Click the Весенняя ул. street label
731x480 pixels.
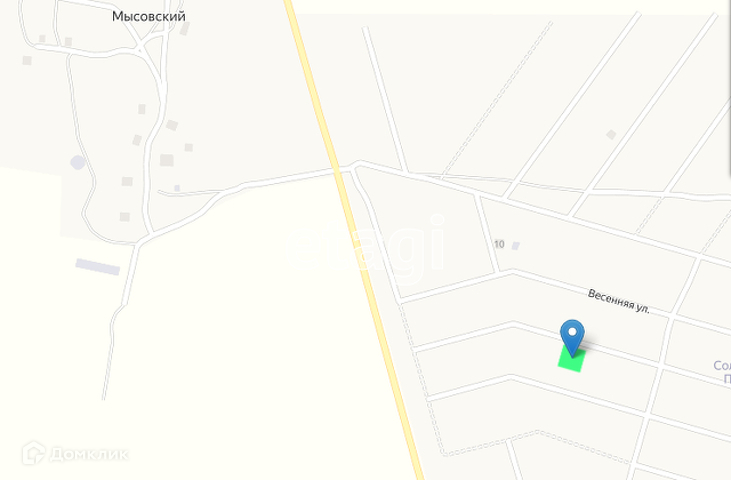click(x=619, y=301)
